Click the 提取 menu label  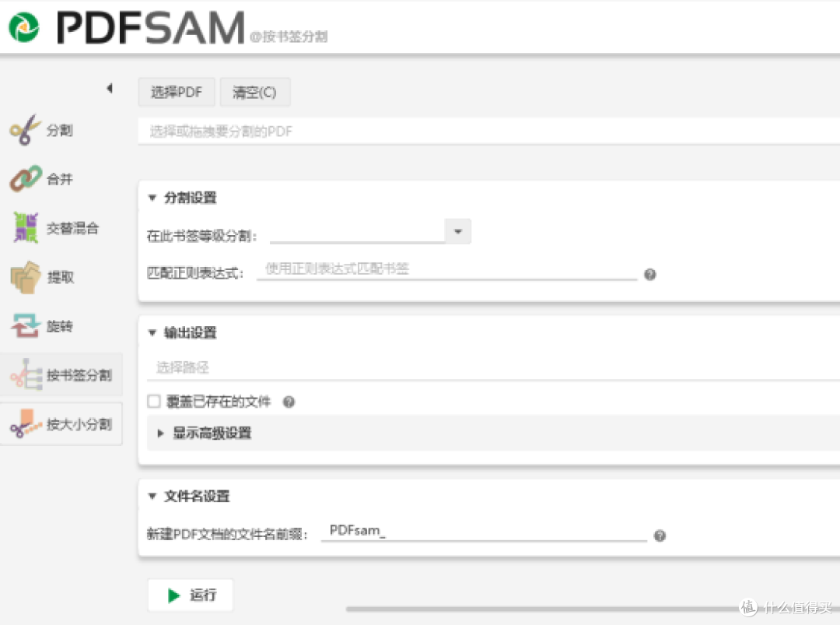[x=61, y=277]
